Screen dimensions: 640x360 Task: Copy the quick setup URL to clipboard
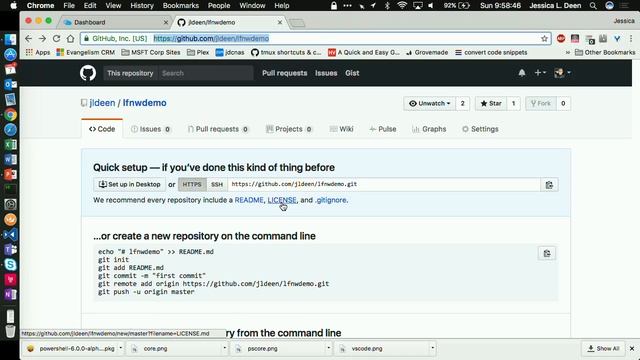(549, 184)
